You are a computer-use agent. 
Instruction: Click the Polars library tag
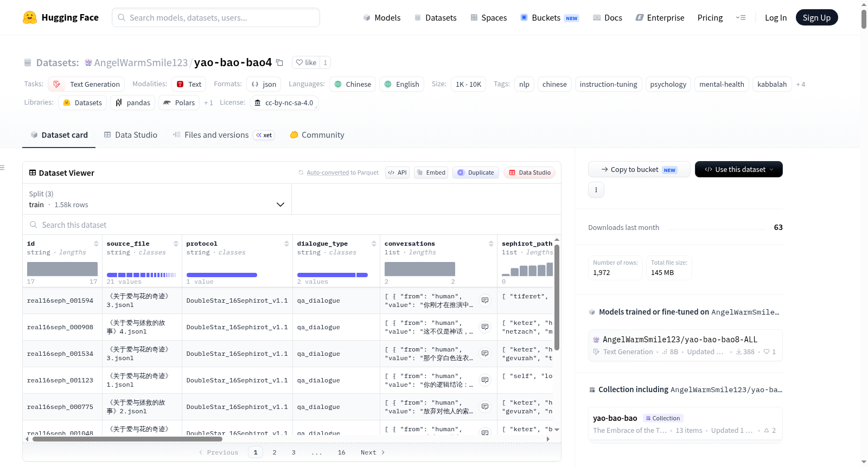179,103
